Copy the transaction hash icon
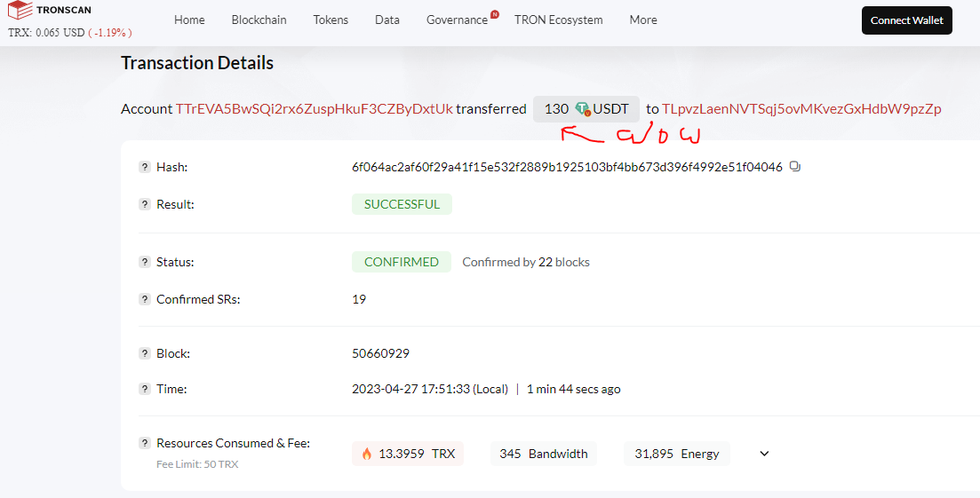The height and width of the screenshot is (498, 980). 794,167
